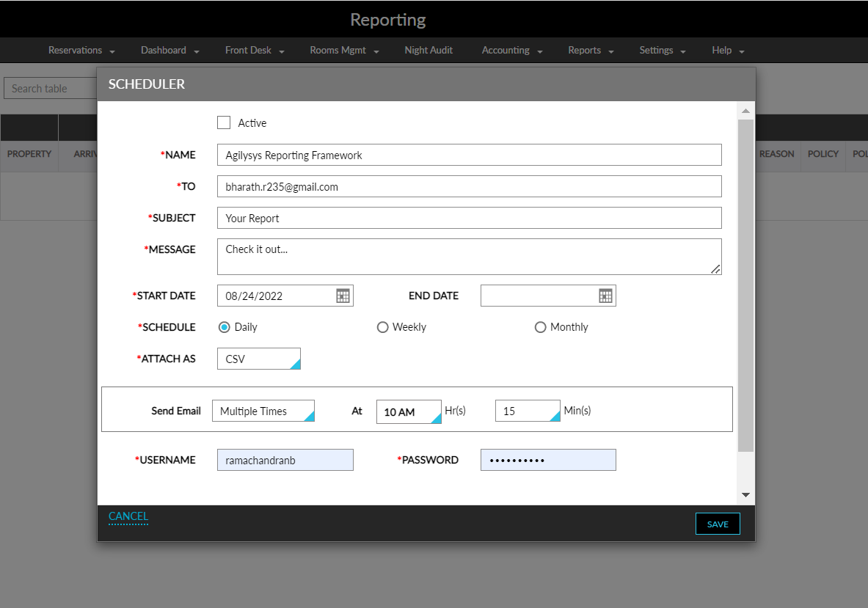Viewport: 868px width, 608px height.
Task: Open the start date calendar picker
Action: (x=342, y=295)
